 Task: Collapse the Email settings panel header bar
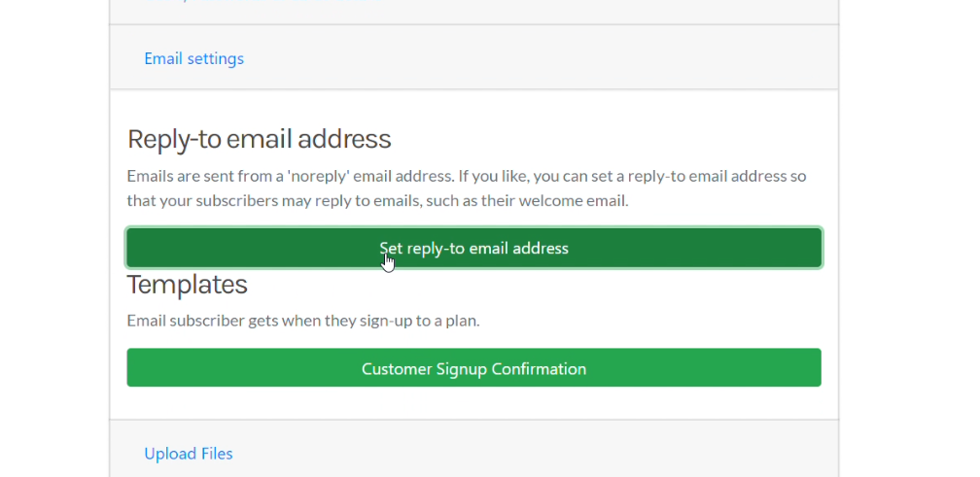coord(473,57)
